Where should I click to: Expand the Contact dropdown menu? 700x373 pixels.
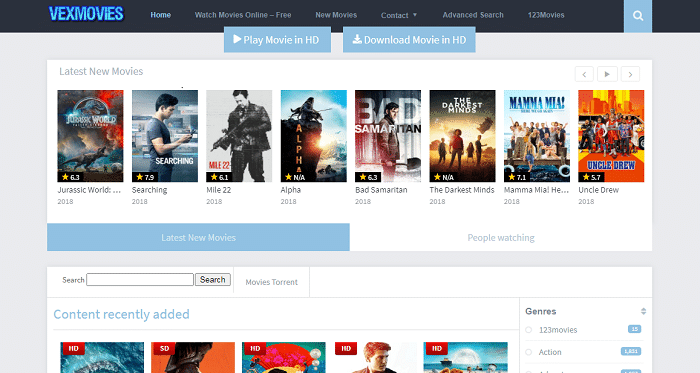399,15
